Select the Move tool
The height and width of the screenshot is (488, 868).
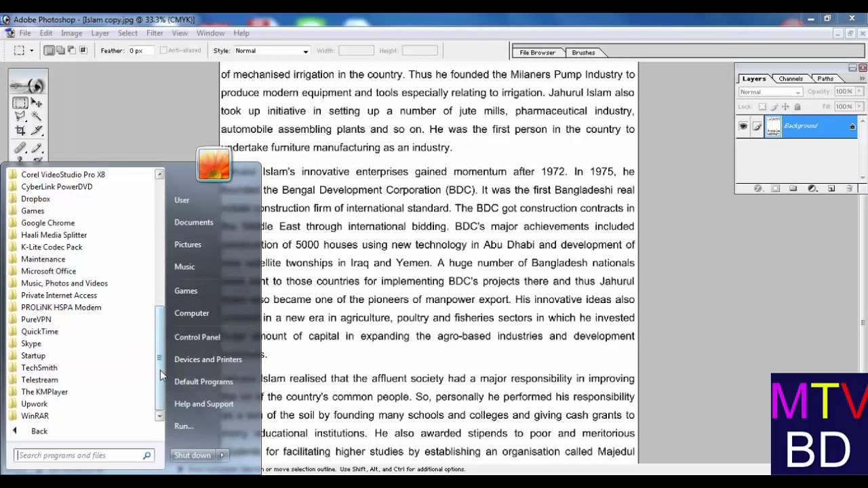(37, 103)
